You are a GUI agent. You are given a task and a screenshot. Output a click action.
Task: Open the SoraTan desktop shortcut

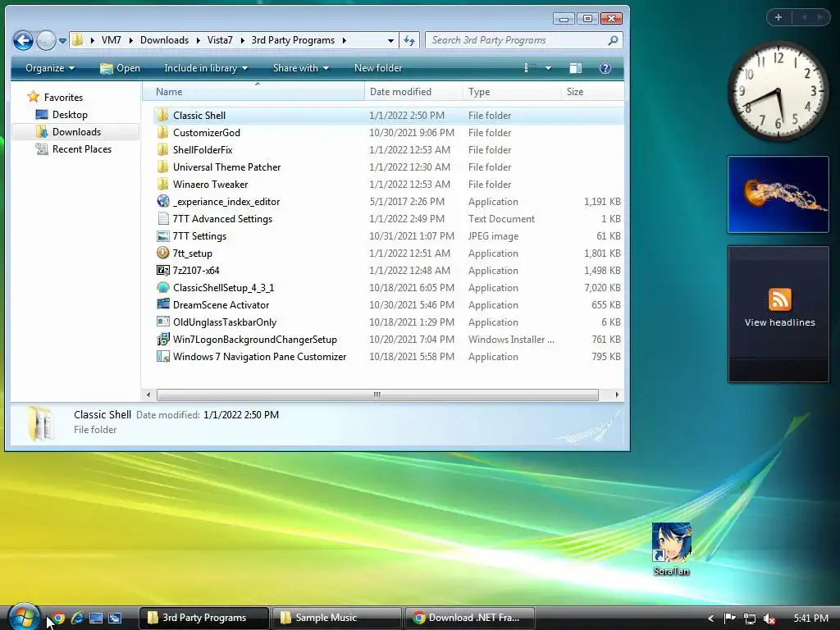coord(671,549)
